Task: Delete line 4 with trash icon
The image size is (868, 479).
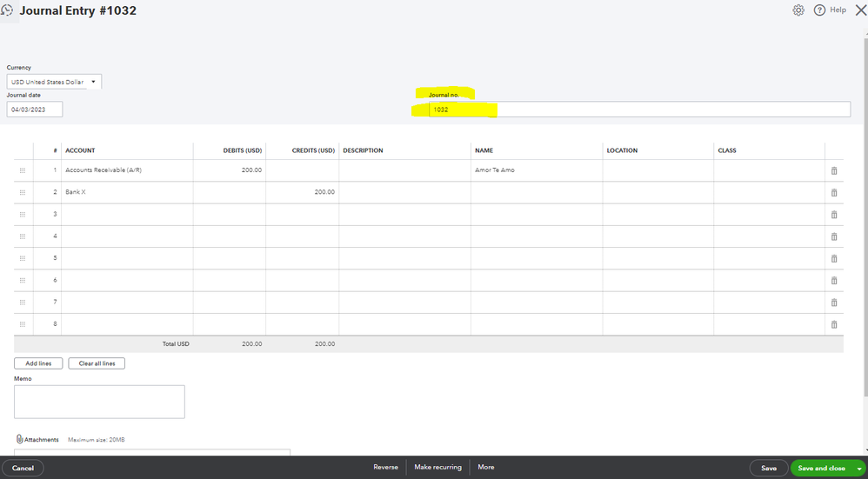Action: [x=834, y=236]
